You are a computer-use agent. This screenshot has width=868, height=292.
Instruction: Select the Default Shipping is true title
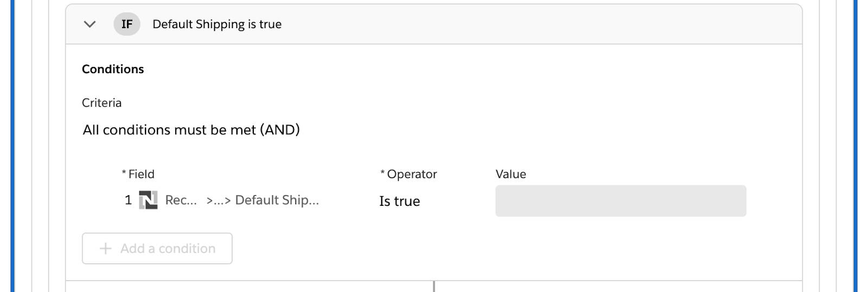point(217,24)
